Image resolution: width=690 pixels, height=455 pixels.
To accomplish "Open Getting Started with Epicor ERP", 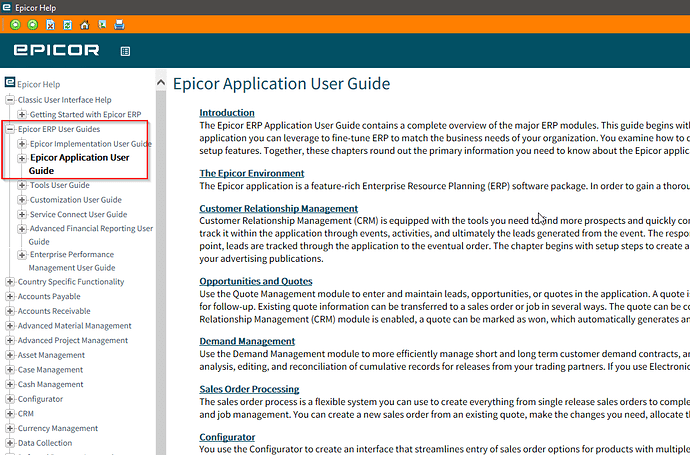I will coord(85,114).
